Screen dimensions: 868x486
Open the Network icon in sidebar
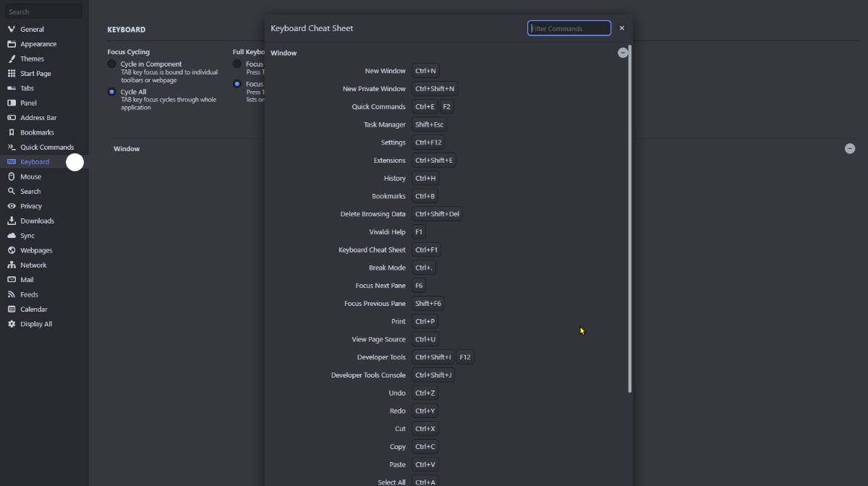point(12,265)
